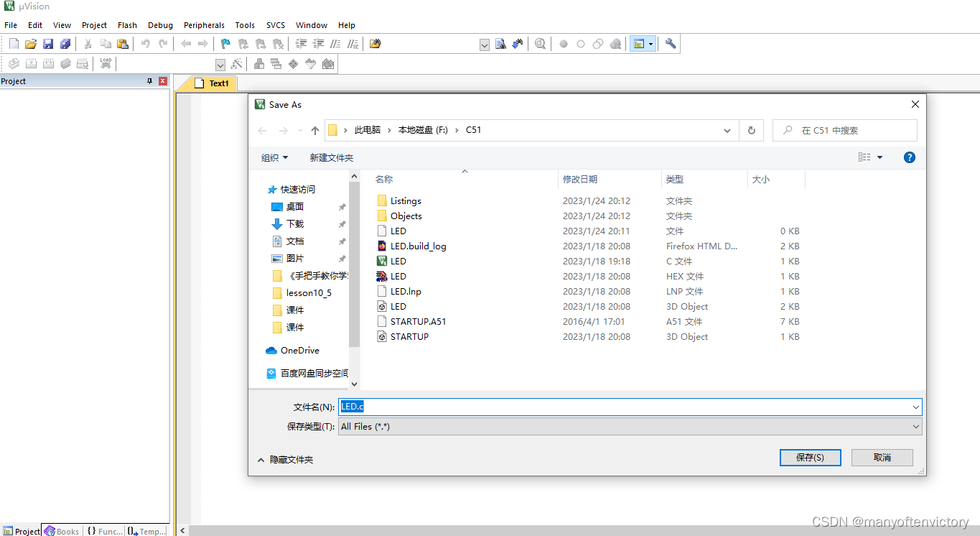Click the File Extensions and Books icon
Viewport: 980px width, 536px height.
point(259,64)
